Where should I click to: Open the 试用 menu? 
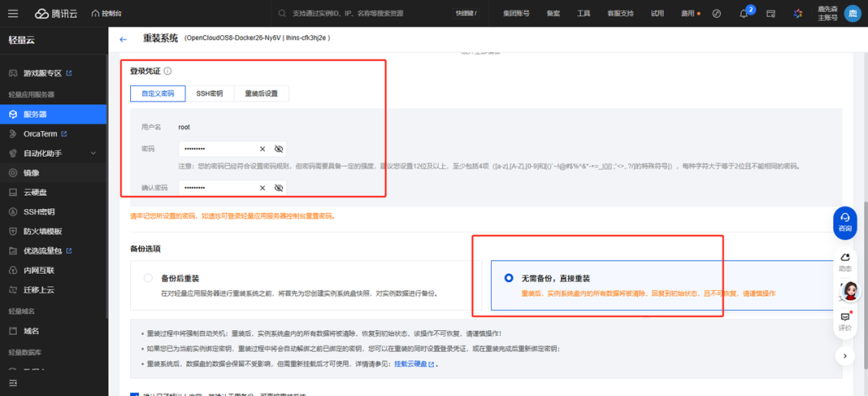[x=657, y=14]
